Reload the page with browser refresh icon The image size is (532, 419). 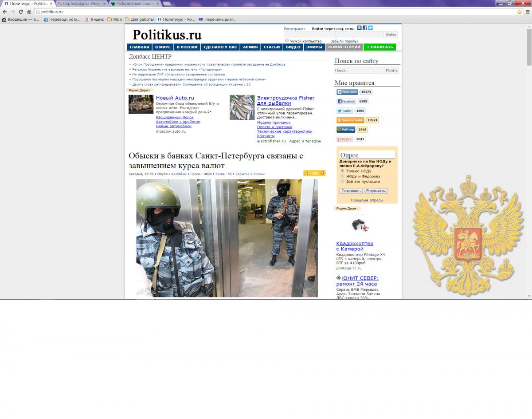(x=21, y=12)
